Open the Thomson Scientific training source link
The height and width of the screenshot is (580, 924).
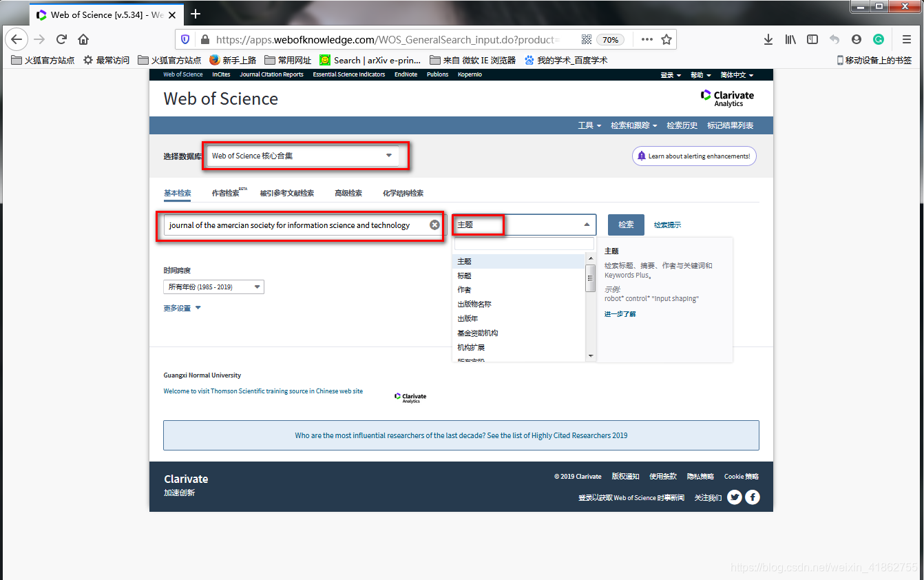pyautogui.click(x=263, y=391)
